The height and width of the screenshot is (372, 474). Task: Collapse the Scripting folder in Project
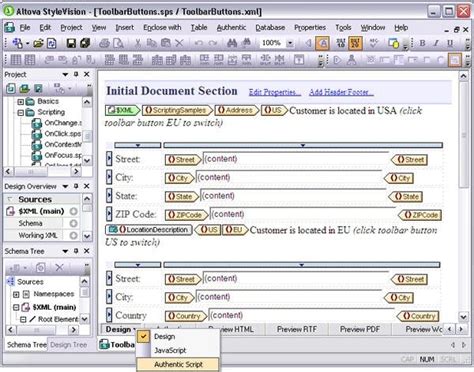coord(21,113)
